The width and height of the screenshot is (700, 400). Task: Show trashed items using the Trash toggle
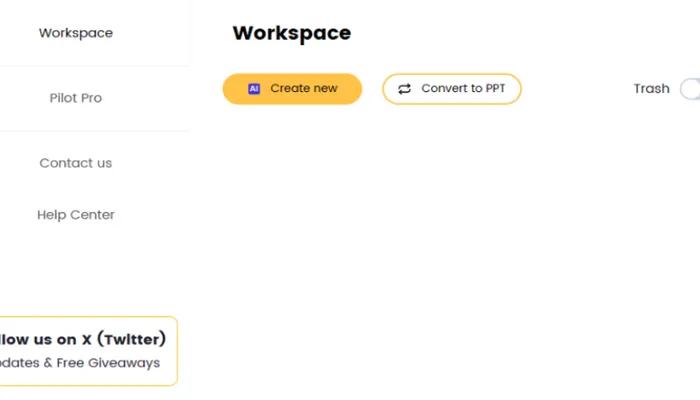(x=691, y=89)
